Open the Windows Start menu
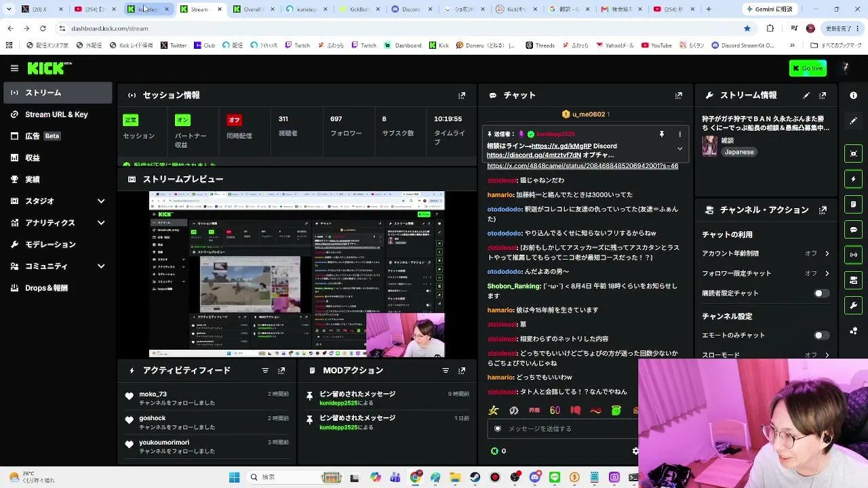The height and width of the screenshot is (488, 868). (234, 477)
